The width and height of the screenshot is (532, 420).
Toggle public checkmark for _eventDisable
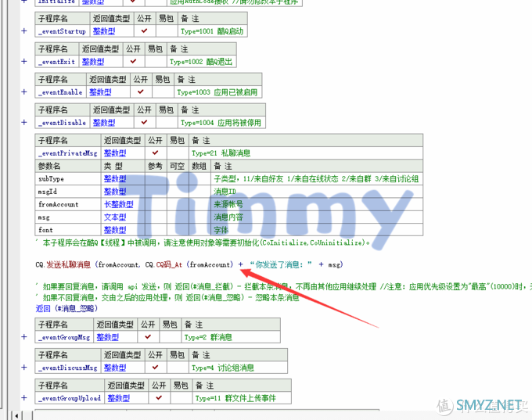pos(144,122)
